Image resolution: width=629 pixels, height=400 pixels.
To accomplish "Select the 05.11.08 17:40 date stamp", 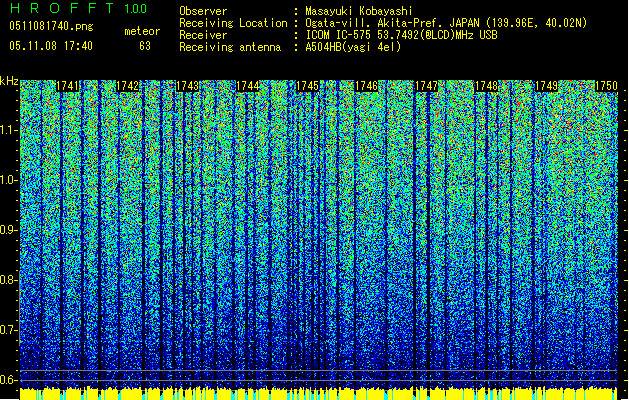I will (x=50, y=46).
